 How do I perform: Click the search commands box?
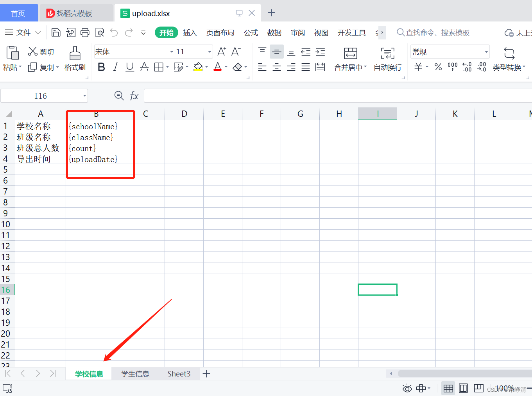coord(433,33)
